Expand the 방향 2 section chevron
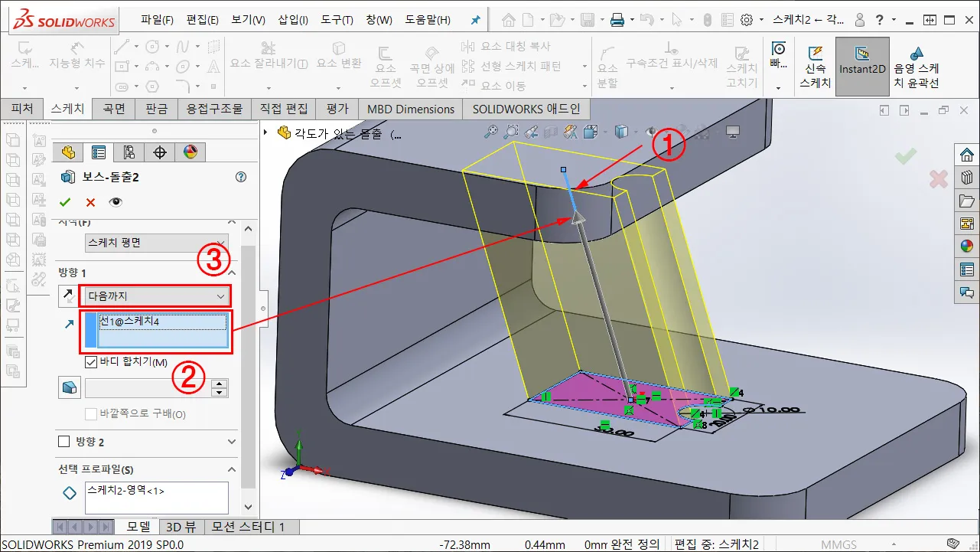 pyautogui.click(x=233, y=442)
